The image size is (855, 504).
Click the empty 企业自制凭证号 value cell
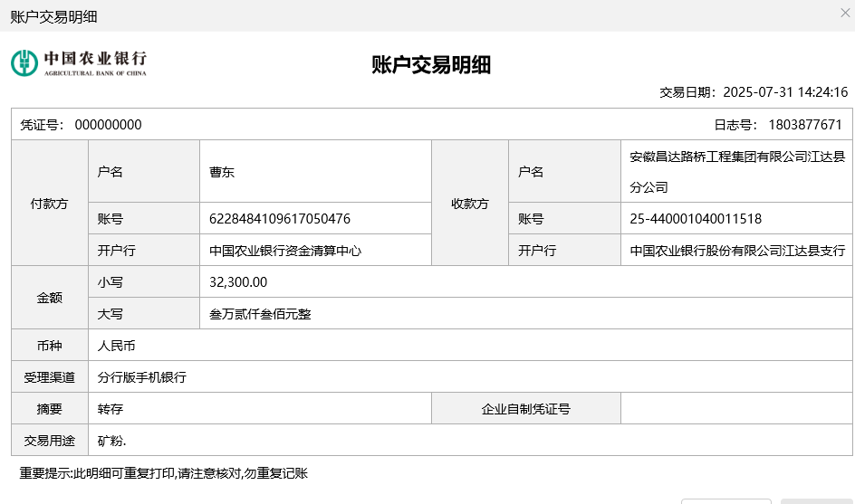(735, 409)
